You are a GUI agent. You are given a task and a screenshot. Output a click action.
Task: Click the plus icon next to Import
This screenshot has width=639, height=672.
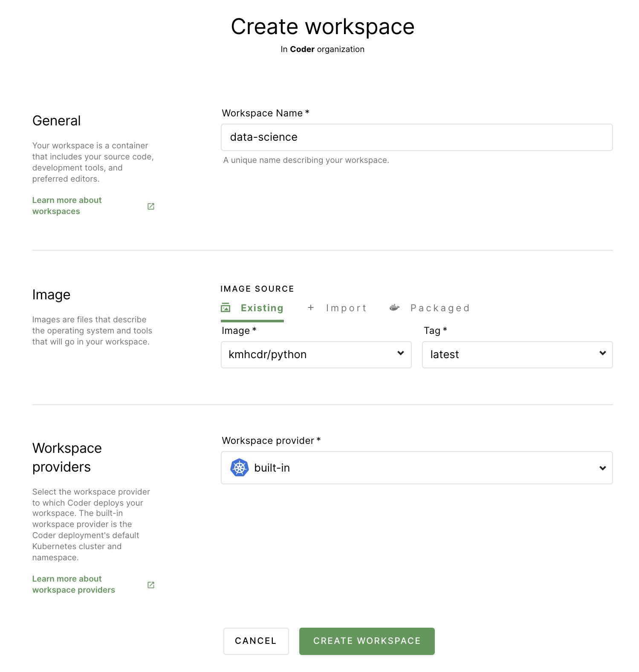click(311, 307)
